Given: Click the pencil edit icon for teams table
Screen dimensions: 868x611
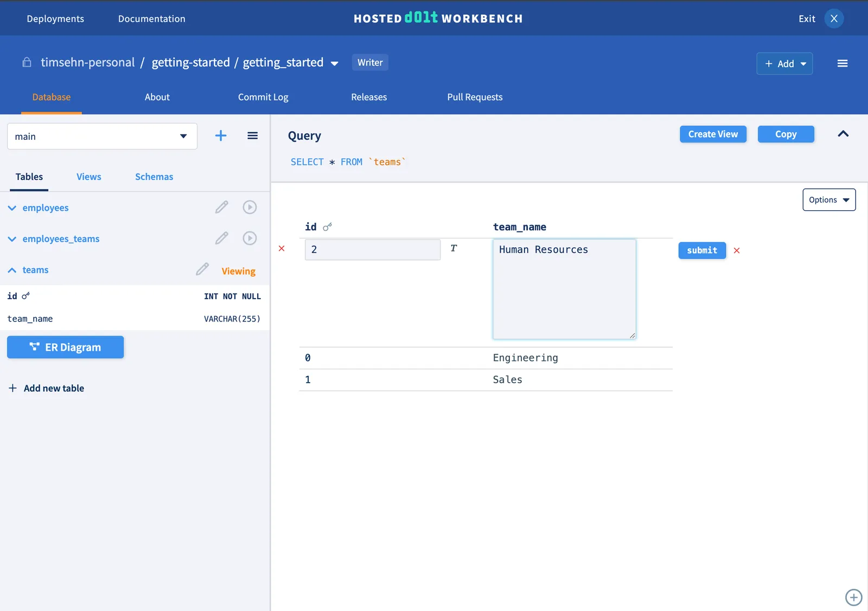Looking at the screenshot, I should [202, 269].
